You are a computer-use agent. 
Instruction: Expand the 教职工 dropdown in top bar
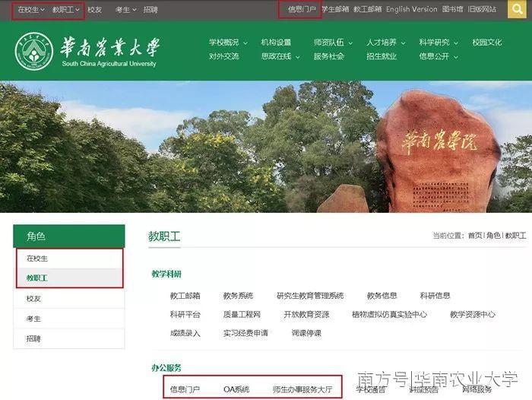(x=65, y=10)
